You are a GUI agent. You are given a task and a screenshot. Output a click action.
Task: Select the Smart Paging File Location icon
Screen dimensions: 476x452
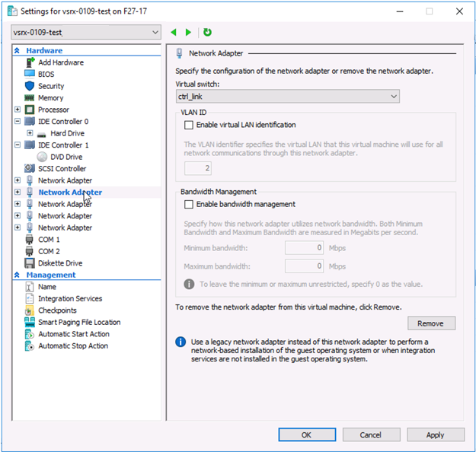30,322
